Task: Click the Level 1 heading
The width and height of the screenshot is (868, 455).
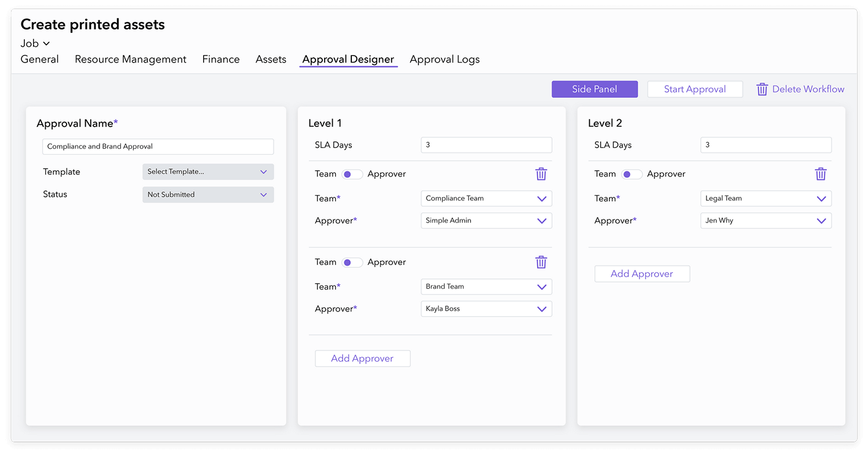Action: click(x=325, y=123)
